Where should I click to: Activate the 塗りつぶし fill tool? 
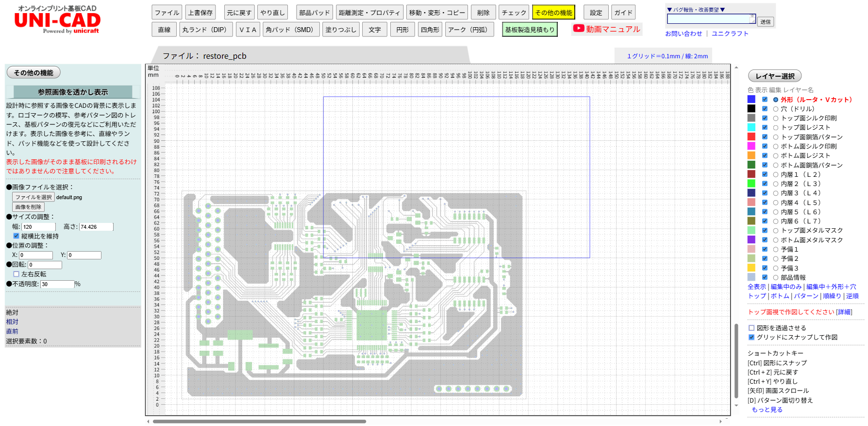[341, 30]
